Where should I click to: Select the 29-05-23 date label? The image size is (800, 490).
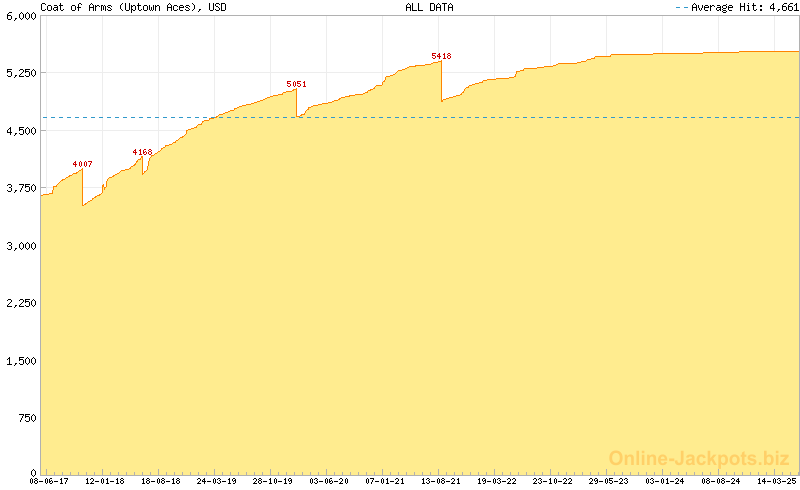(608, 481)
